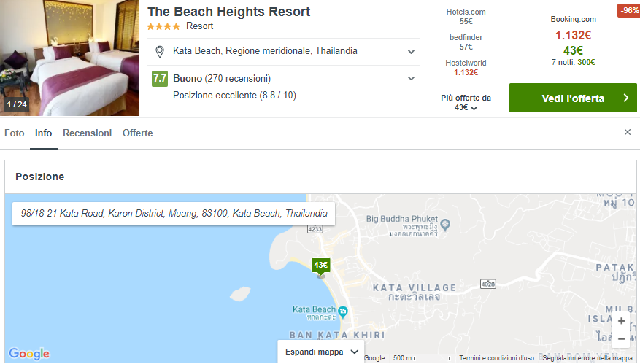Close the hotel info panel
This screenshot has height=364, width=640.
point(627,132)
